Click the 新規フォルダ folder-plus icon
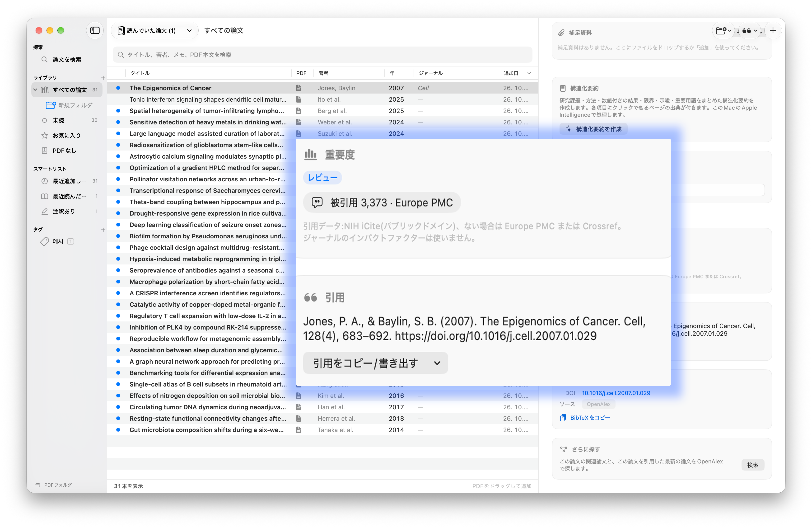 [51, 105]
